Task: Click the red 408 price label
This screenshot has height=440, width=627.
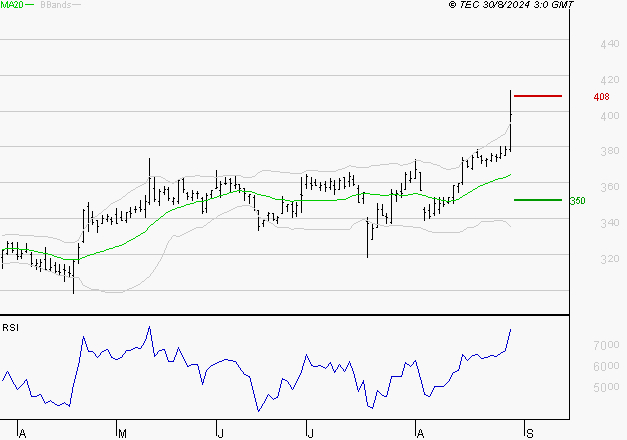Action: pos(601,97)
